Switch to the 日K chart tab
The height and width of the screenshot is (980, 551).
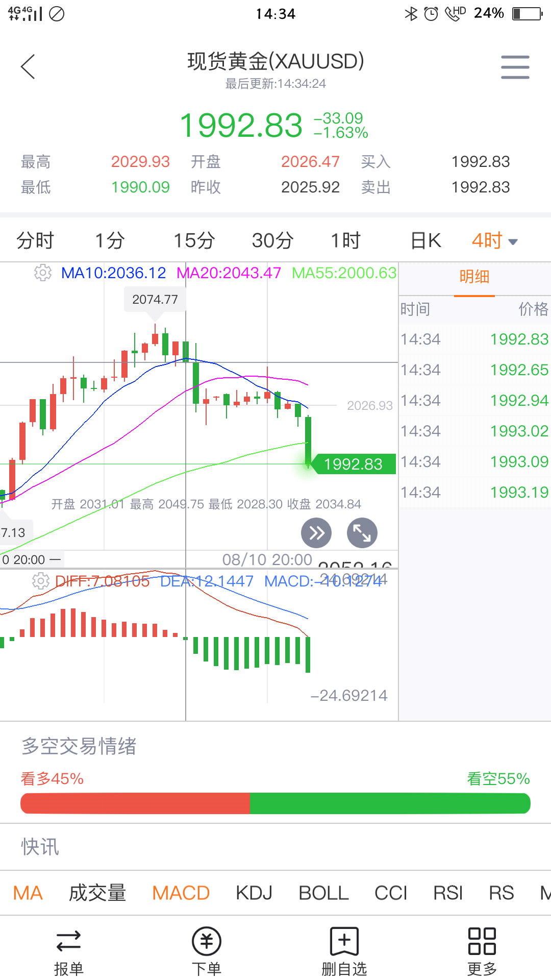(x=426, y=241)
